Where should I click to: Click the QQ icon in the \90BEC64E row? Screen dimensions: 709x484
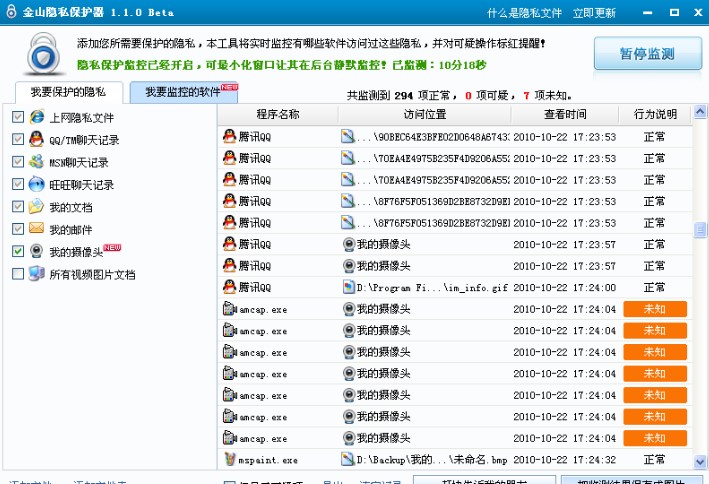click(x=230, y=136)
